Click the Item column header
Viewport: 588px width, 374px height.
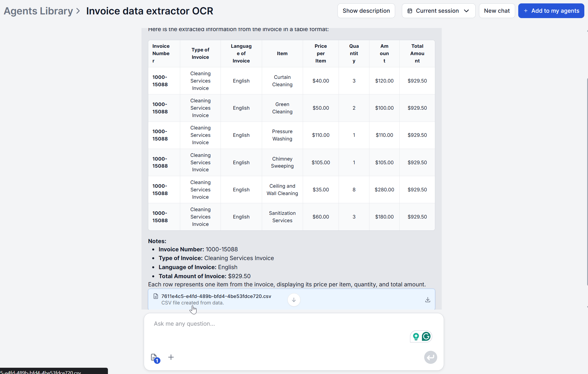282,53
